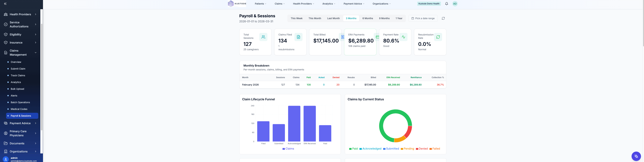Refresh the Payroll & Sessions data
Image resolution: width=644 pixels, height=162 pixels.
pos(443,18)
